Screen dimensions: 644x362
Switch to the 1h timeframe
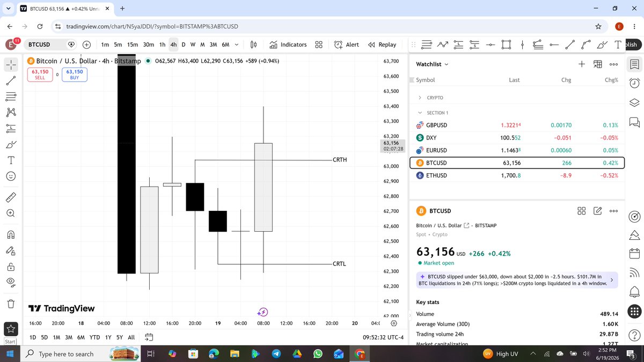(163, 45)
